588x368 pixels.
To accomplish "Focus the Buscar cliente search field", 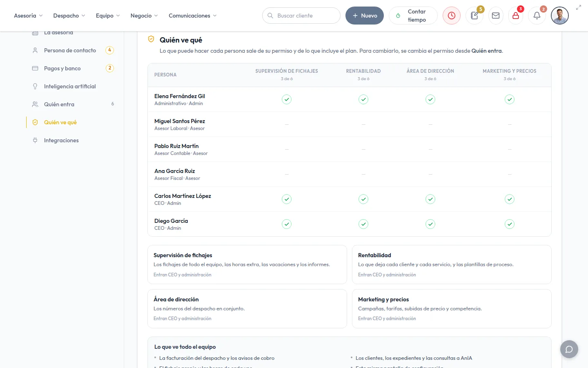I will (301, 16).
